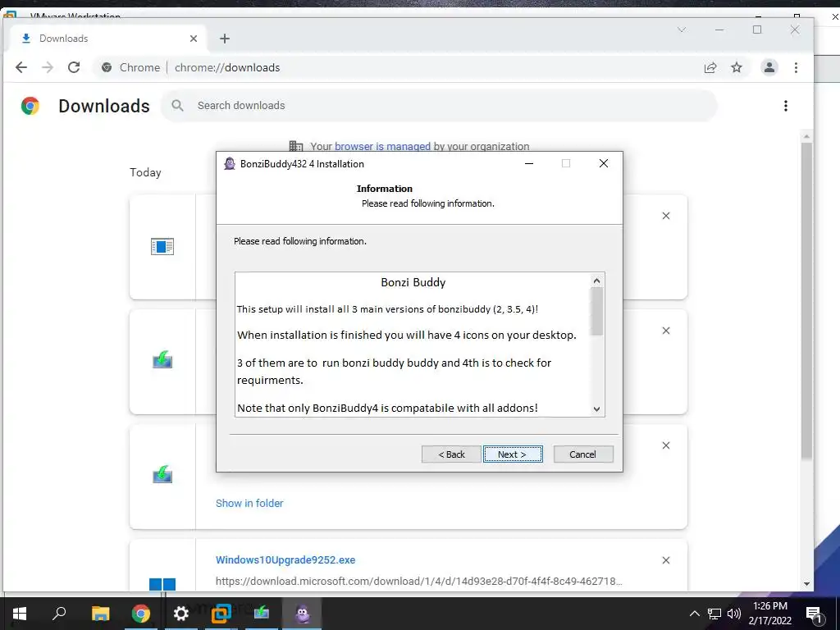Screen dimensions: 840x630
Task: Click Downloads page scrollbar up arrow
Action: [807, 137]
